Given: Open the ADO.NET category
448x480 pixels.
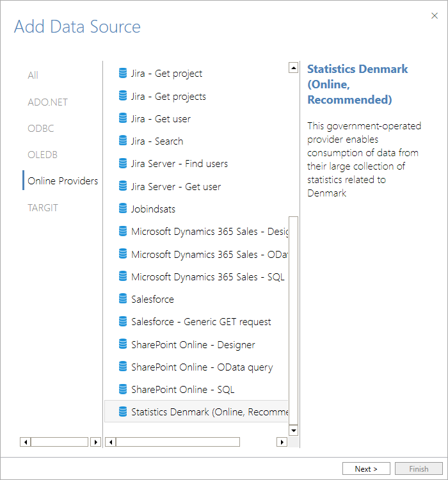Looking at the screenshot, I should tap(48, 102).
